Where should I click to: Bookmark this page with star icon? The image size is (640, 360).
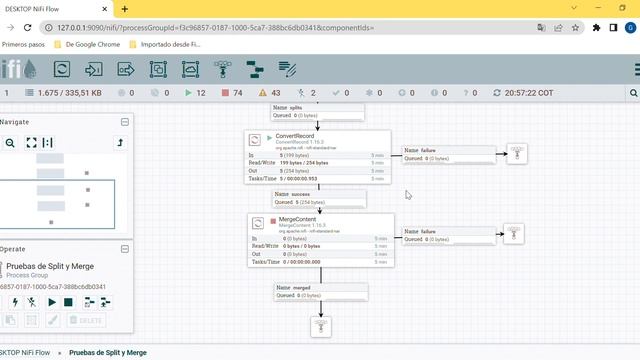[575, 28]
